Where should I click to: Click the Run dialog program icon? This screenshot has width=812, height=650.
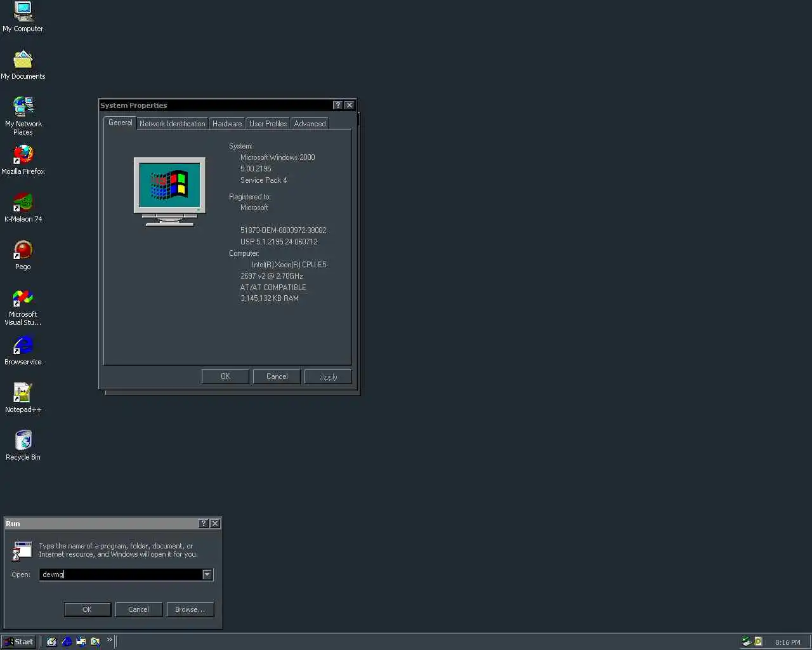[22, 551]
